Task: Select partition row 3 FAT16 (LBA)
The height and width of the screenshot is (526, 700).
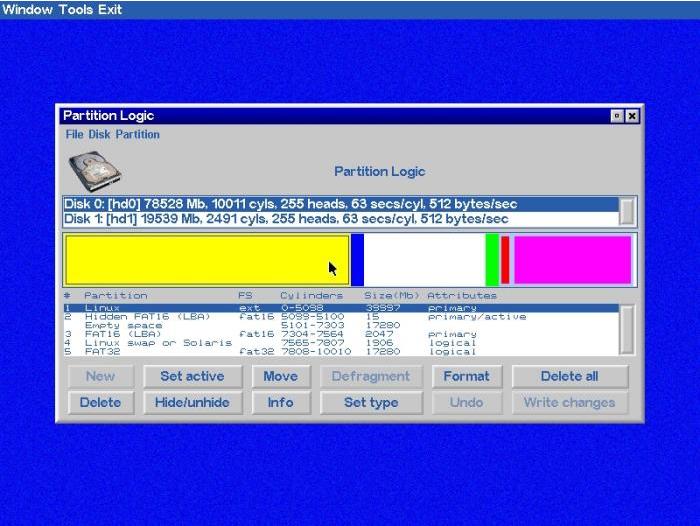Action: pos(341,334)
